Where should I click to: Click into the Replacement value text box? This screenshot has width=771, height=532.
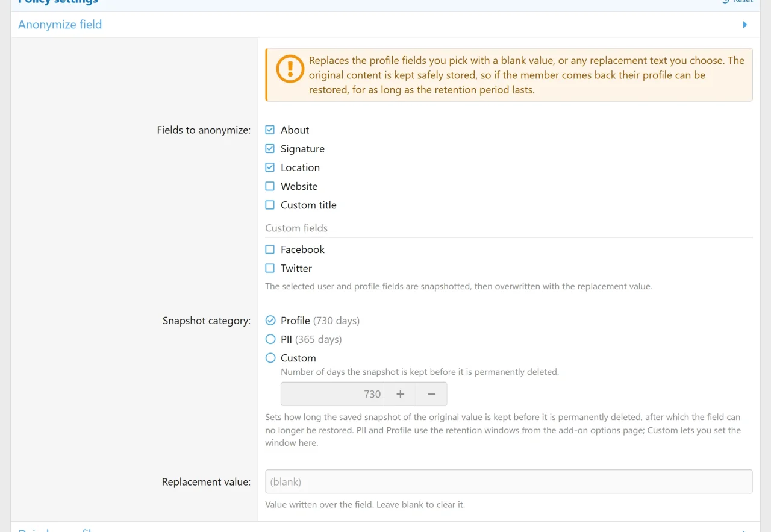click(509, 482)
